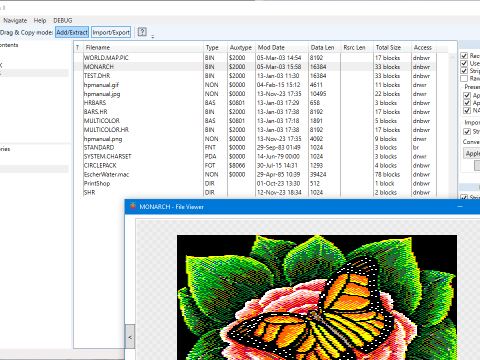Click the apple icon in MONARCH File Viewer title
The width and height of the screenshot is (480, 360).
[133, 206]
